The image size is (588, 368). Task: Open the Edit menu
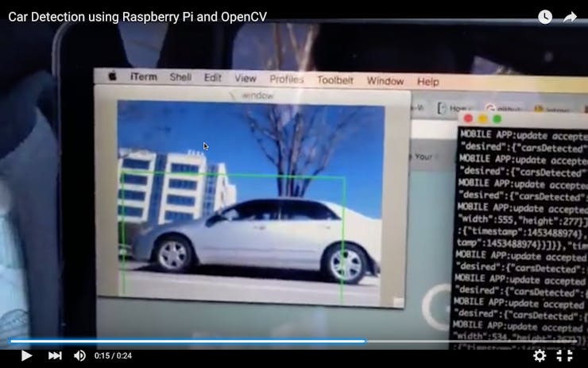pyautogui.click(x=213, y=78)
